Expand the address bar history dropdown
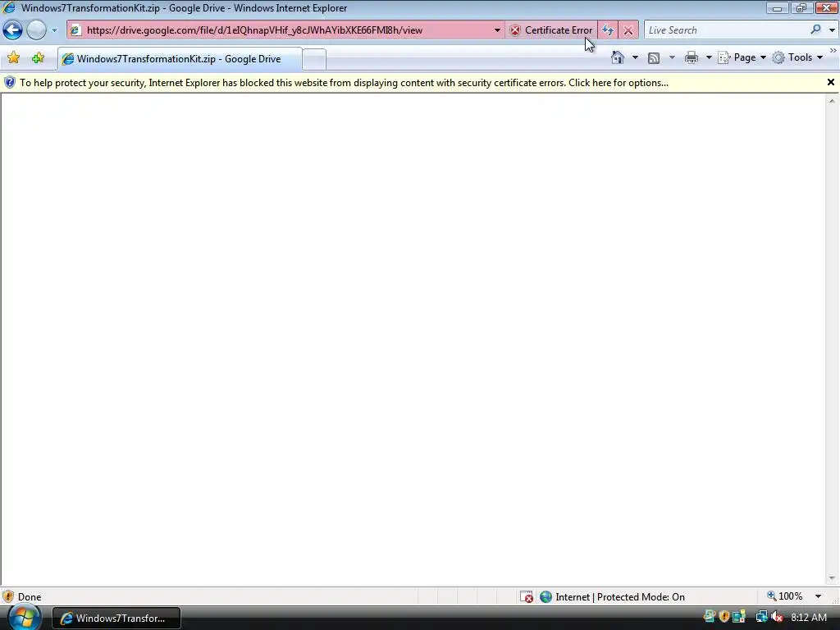Screen dimensions: 840x630 497,30
